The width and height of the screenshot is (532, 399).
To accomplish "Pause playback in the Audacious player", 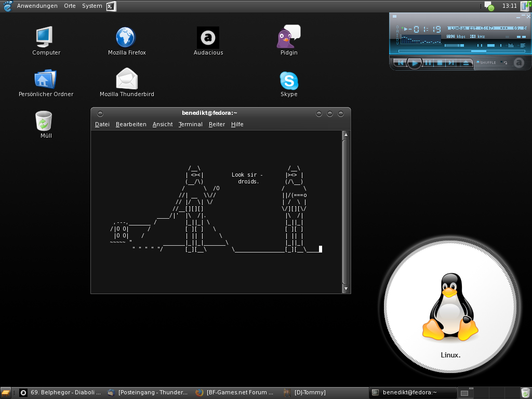I will click(x=428, y=63).
